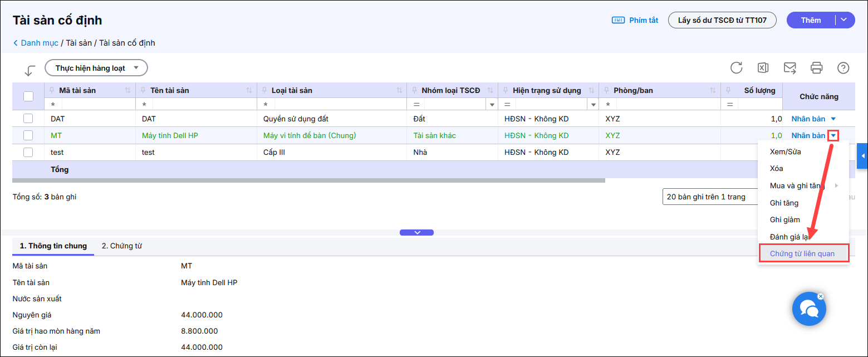Click the refresh icon in the toolbar
The height and width of the screenshot is (357, 868).
point(736,68)
